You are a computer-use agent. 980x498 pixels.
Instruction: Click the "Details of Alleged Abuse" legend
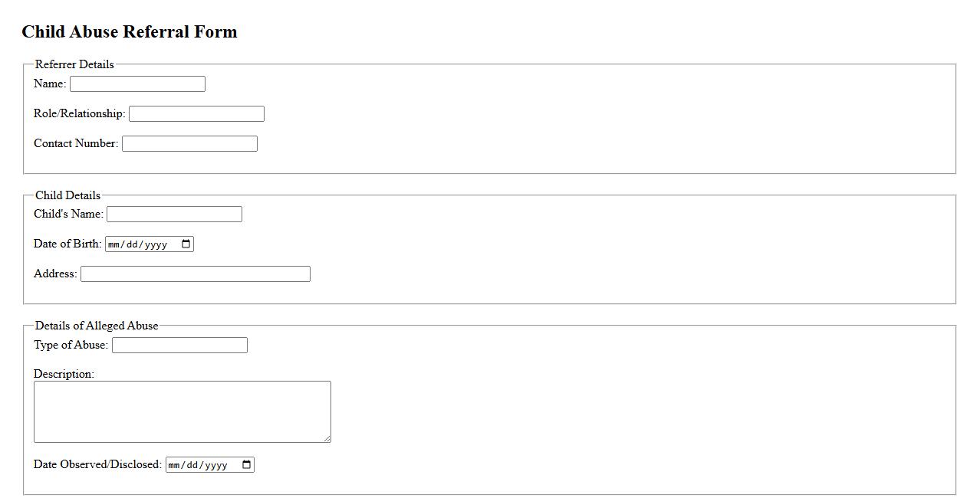pyautogui.click(x=97, y=326)
